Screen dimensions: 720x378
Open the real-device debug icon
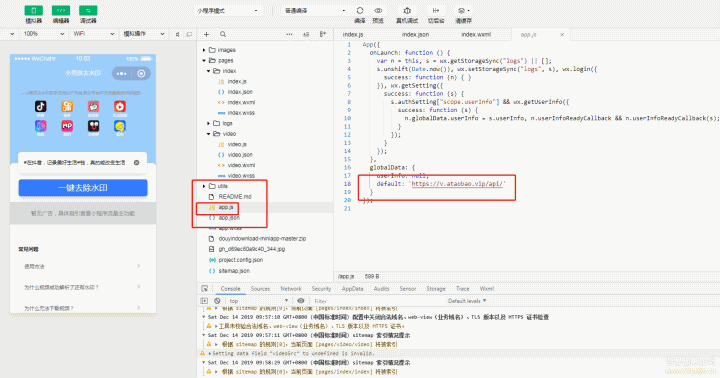tap(407, 11)
